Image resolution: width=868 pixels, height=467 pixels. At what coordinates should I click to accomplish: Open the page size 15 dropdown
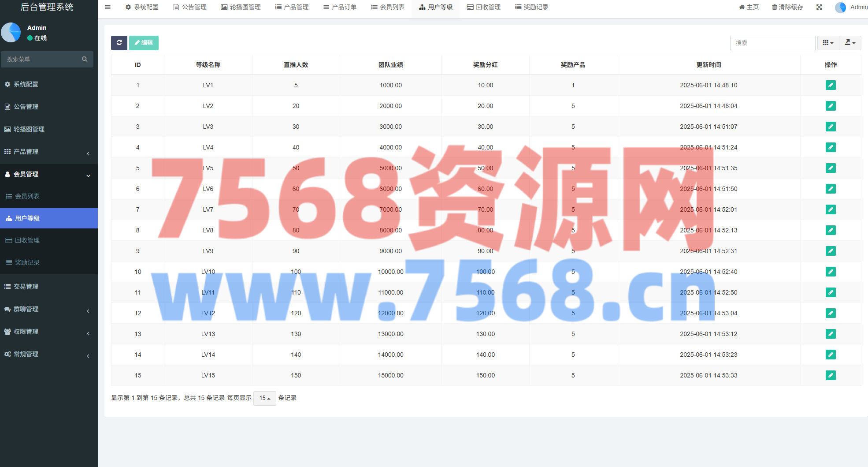[264, 398]
